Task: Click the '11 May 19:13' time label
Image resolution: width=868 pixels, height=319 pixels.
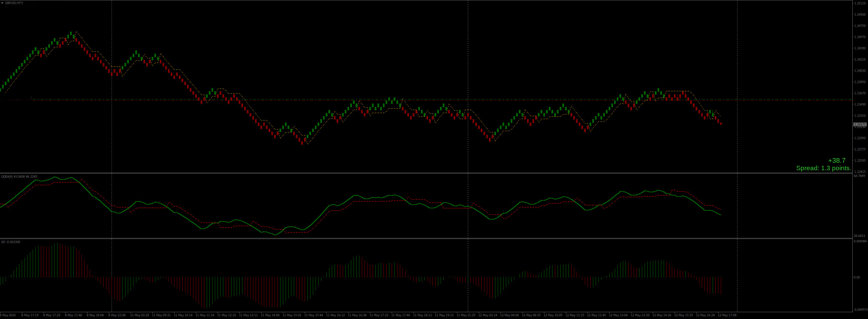Action: 444,315
